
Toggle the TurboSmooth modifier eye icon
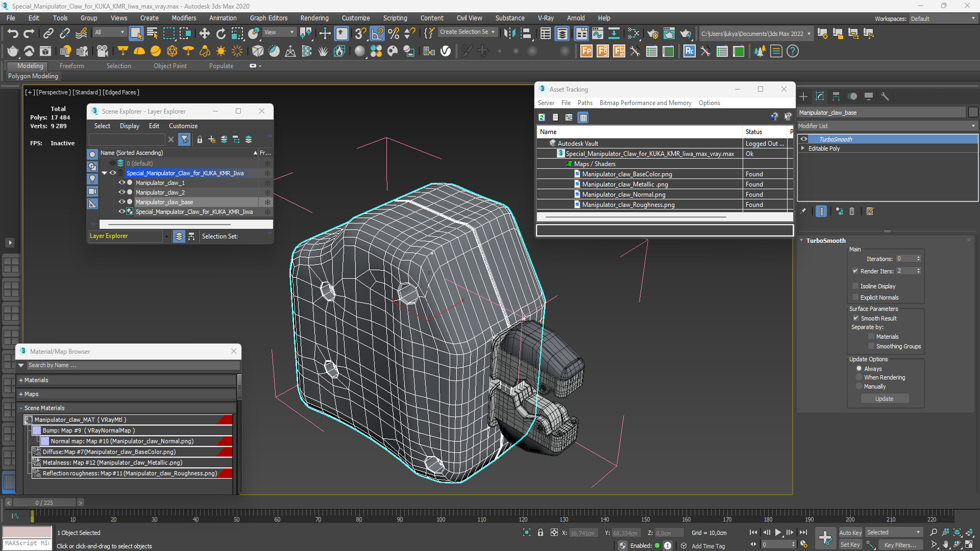(804, 139)
